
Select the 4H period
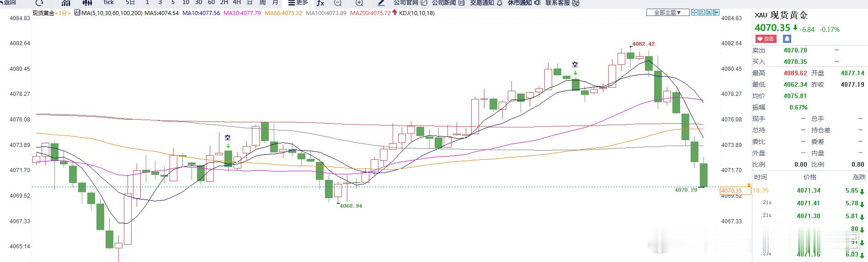coord(237,2)
